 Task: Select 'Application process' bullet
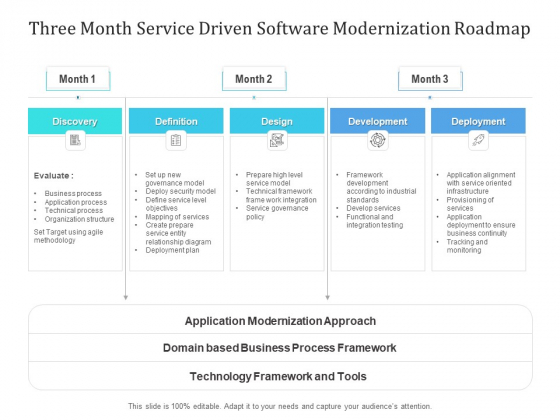click(x=76, y=202)
